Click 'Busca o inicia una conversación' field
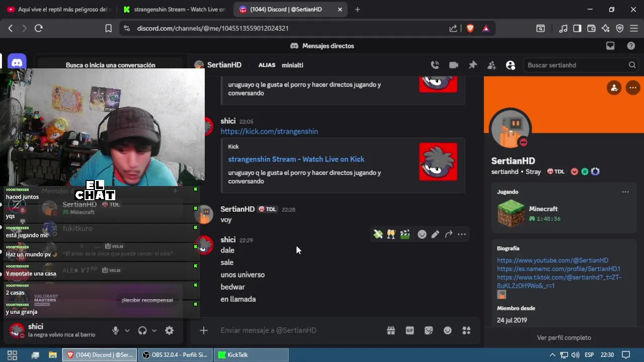This screenshot has height=362, width=644. [x=111, y=65]
